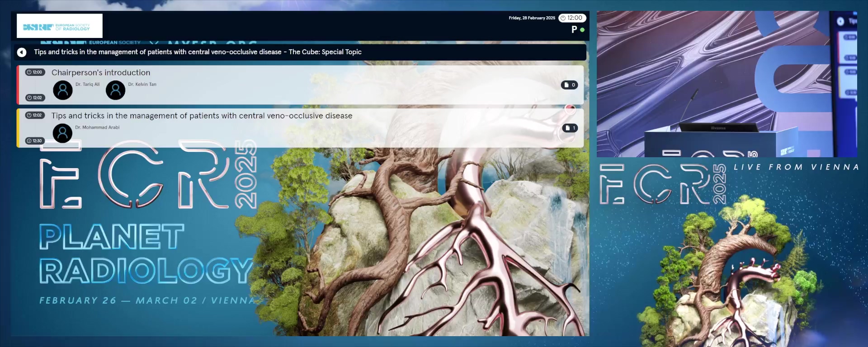Click the 12:00 start time of Chairperson's introduction
868x347 pixels.
(x=35, y=72)
